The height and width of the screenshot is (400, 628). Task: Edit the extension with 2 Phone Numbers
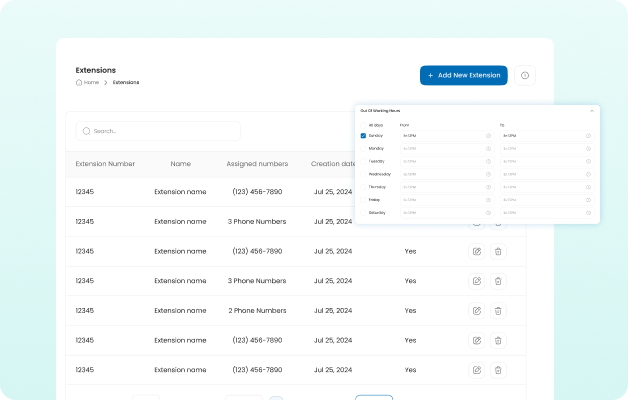(476, 311)
